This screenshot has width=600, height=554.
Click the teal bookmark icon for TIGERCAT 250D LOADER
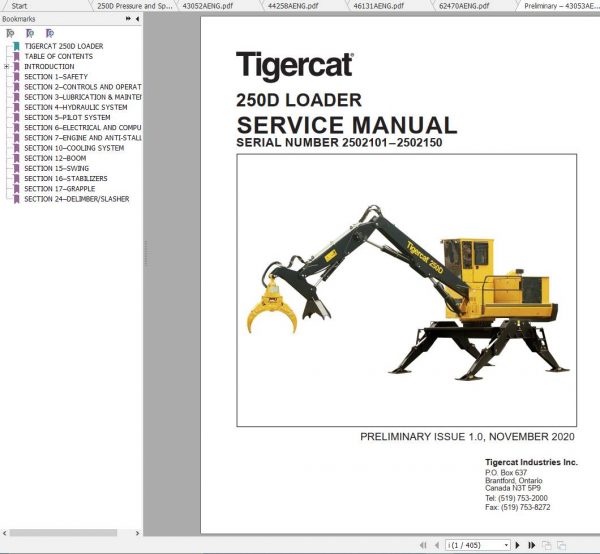click(x=16, y=46)
